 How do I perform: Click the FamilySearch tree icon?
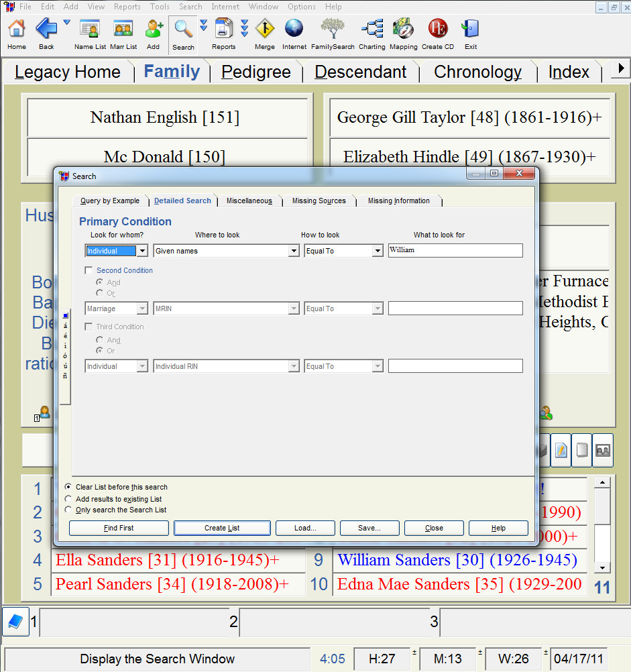tap(333, 29)
